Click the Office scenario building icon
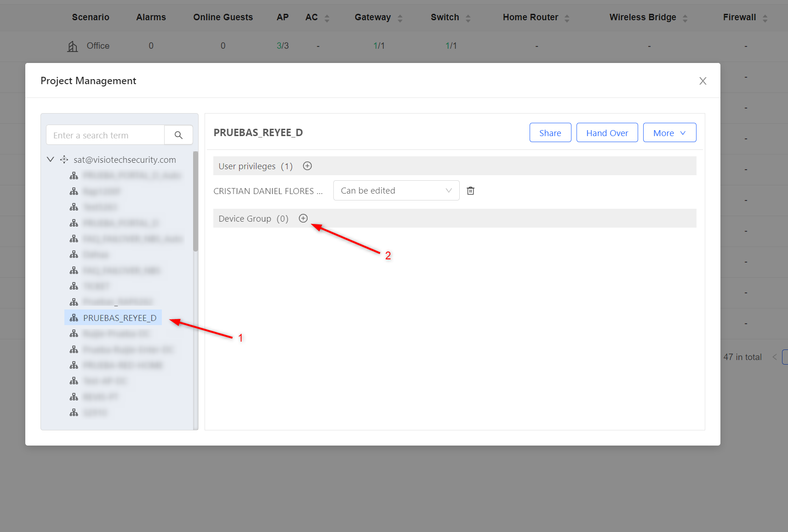 pyautogui.click(x=73, y=46)
